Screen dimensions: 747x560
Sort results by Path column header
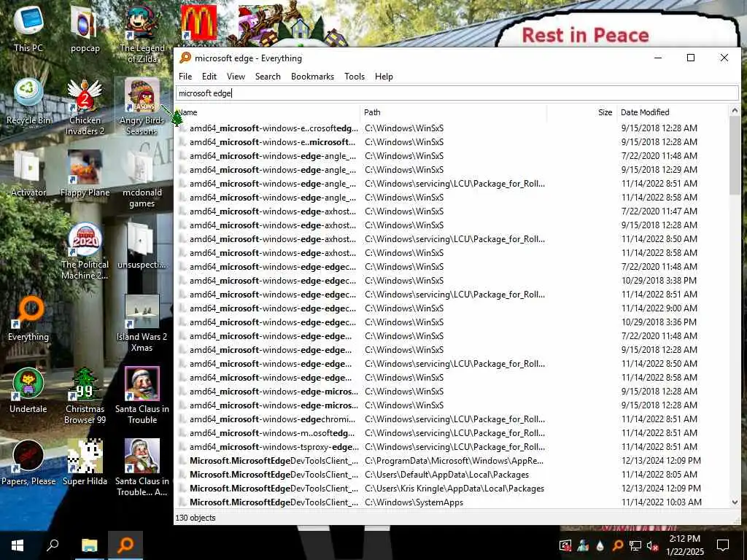[x=454, y=112]
